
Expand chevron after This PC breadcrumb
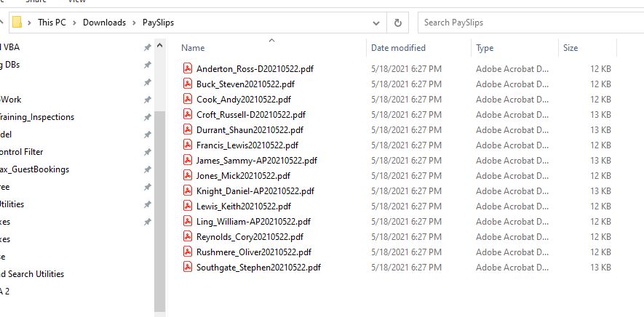(x=74, y=23)
